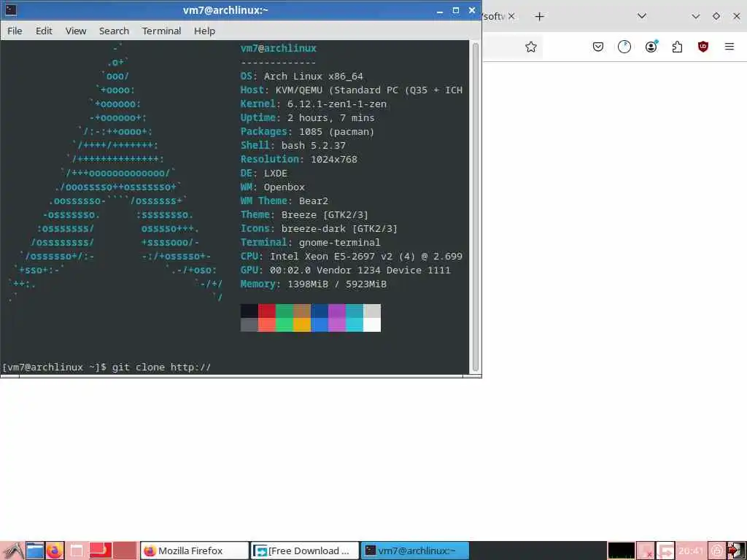Open Firefox hamburger application menu
The image size is (747, 560).
[729, 47]
